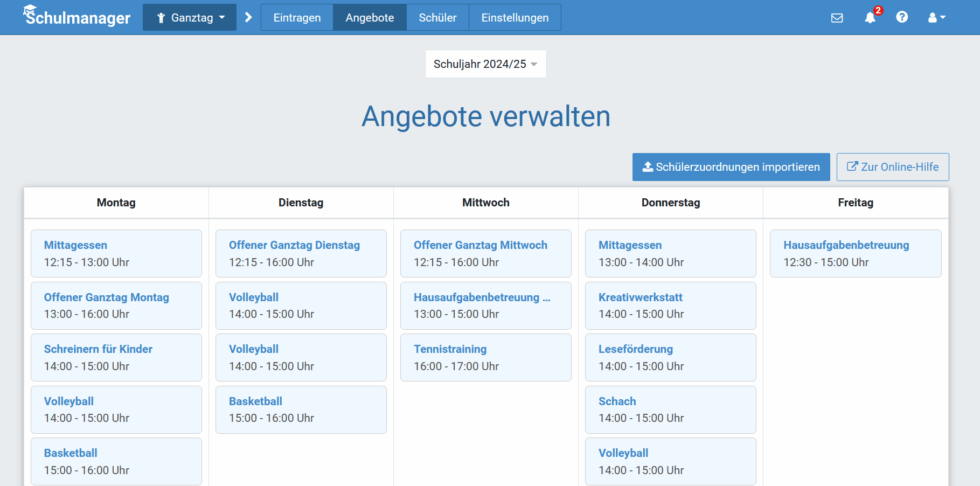Switch to the Schüler tab
The height and width of the screenshot is (486, 980).
(x=437, y=17)
